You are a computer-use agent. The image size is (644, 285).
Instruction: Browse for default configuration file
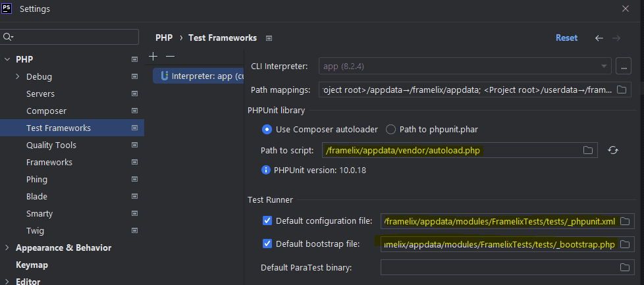pyautogui.click(x=625, y=221)
